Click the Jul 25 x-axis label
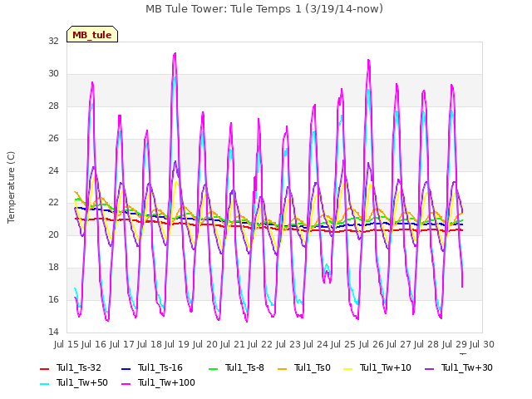Image resolution: width=532 pixels, height=399 pixels. [343, 344]
